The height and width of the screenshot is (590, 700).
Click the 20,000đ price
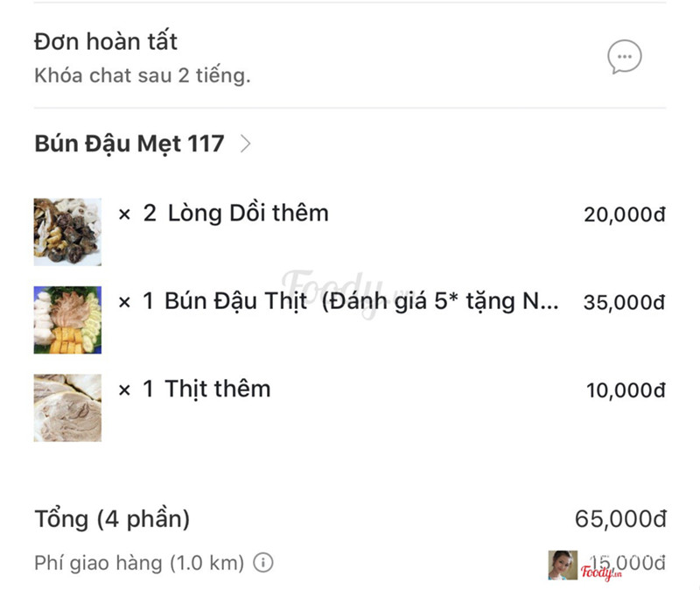point(625,214)
